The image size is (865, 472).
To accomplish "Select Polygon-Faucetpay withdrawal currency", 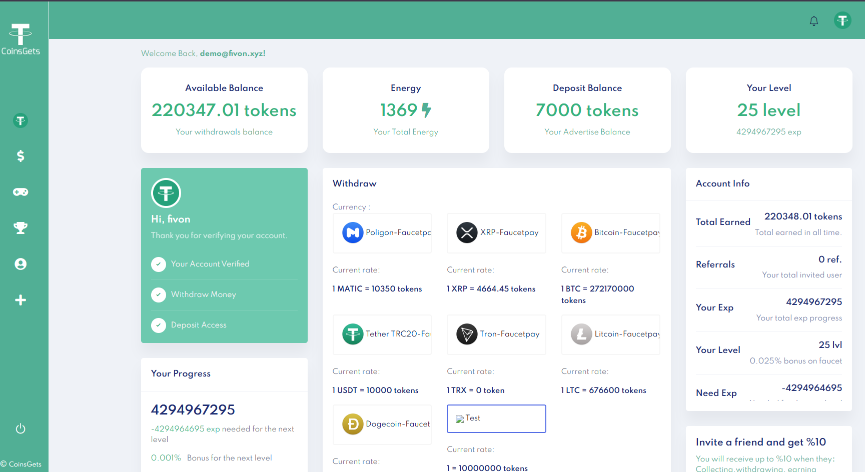I will pos(382,233).
